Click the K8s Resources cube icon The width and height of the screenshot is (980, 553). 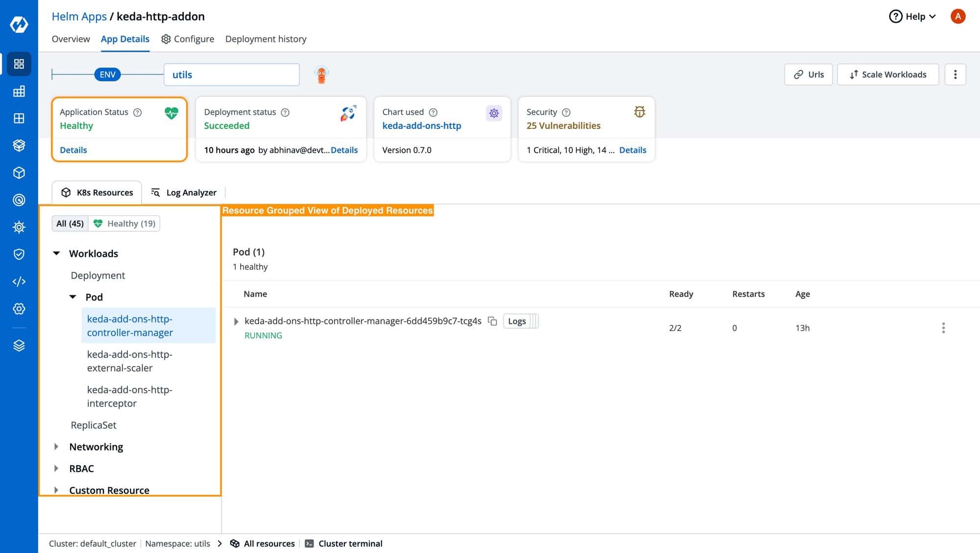tap(65, 192)
